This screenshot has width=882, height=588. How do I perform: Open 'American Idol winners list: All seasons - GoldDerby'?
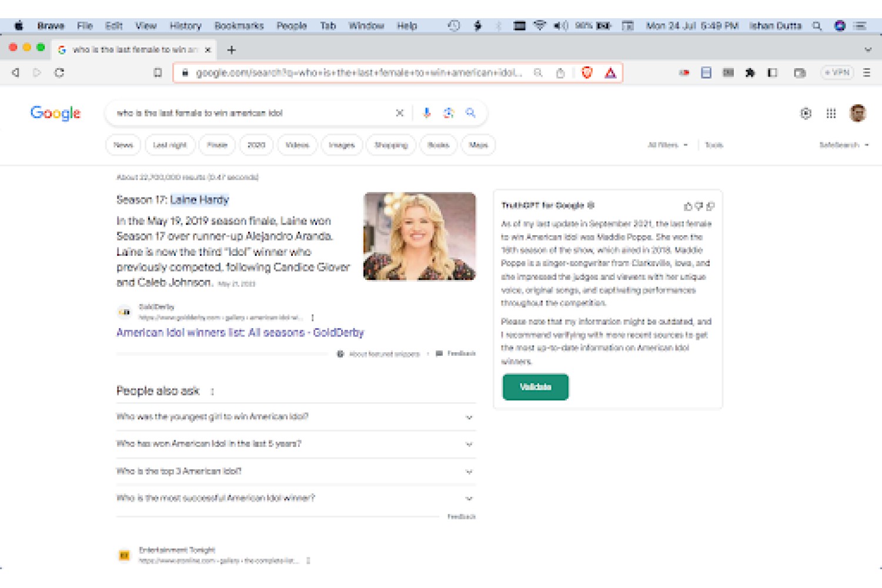pos(240,333)
